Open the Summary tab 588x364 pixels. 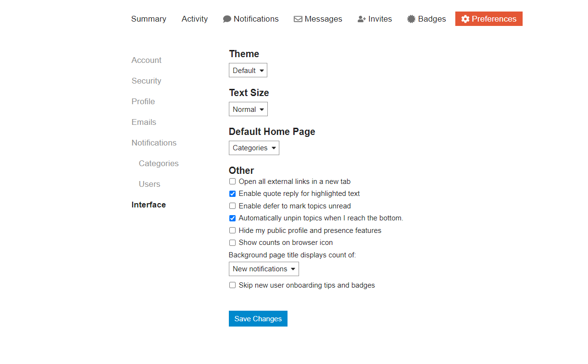tap(149, 19)
